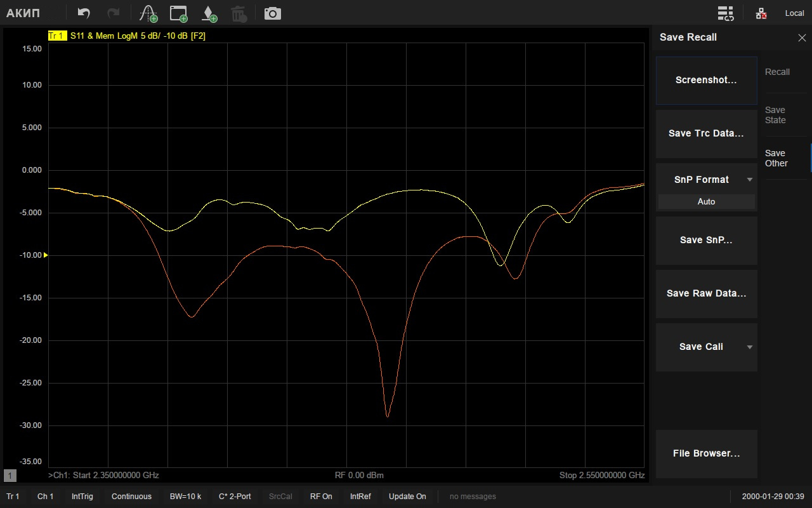
Task: Switch to the Save State tab
Action: click(775, 115)
